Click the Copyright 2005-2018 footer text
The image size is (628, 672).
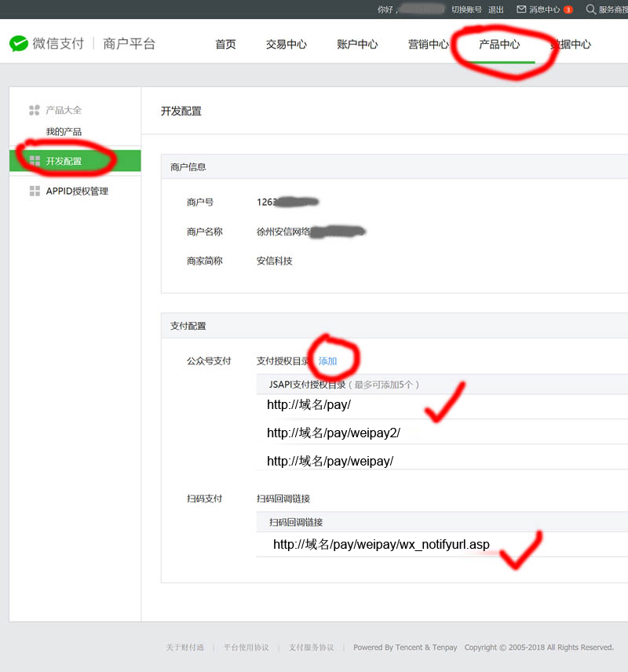(x=539, y=647)
